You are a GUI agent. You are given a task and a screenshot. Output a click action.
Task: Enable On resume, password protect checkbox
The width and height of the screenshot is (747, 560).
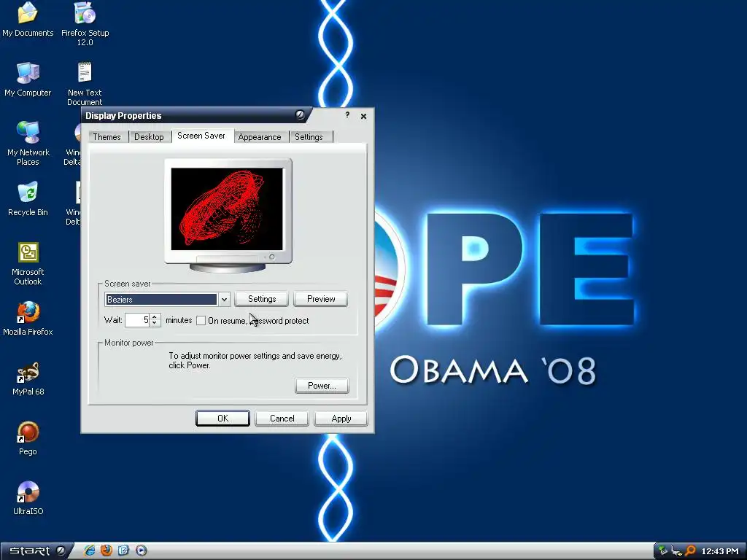pos(201,321)
